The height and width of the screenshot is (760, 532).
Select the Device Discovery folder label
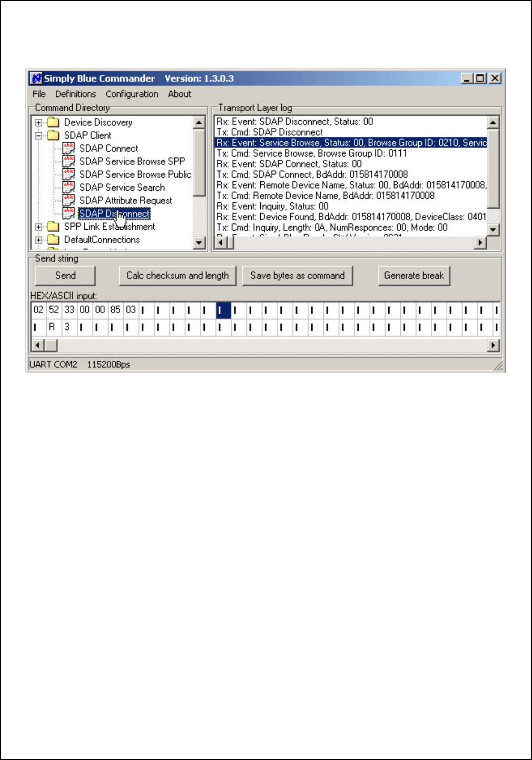point(98,122)
